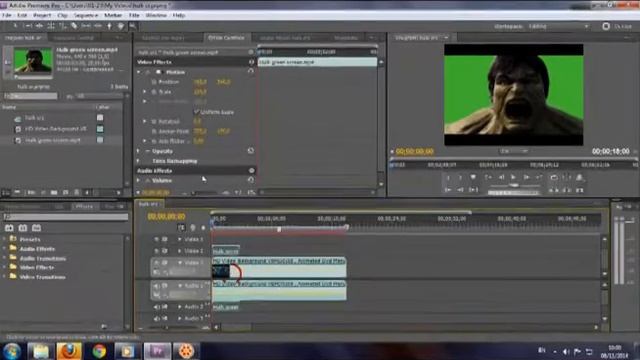This screenshot has height=360, width=640.
Task: Select the Pen tool in the toolbar
Action: [x=109, y=26]
